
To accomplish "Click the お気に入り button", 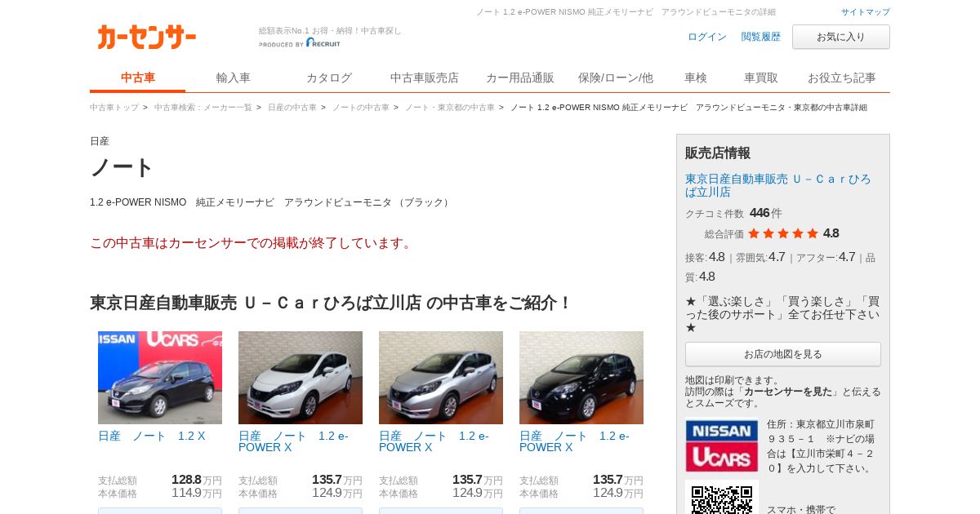I will [841, 37].
